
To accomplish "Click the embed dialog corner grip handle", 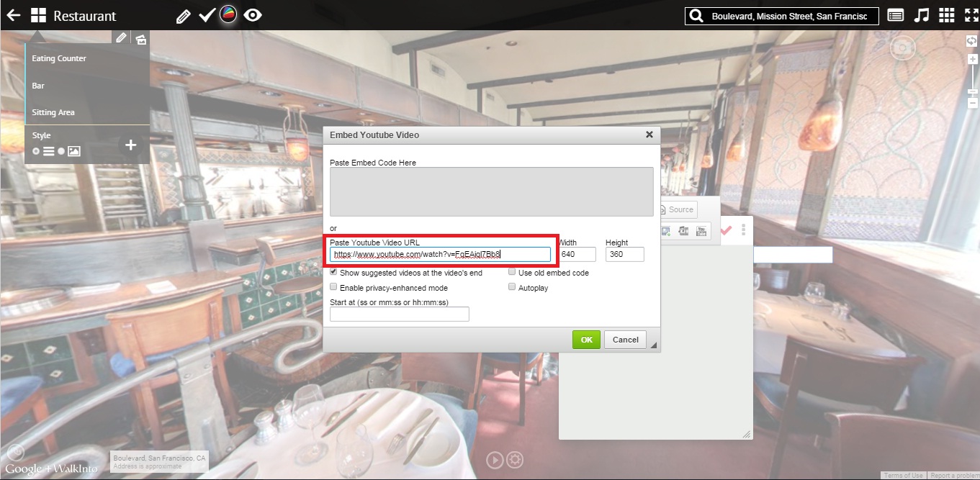I will tap(655, 346).
